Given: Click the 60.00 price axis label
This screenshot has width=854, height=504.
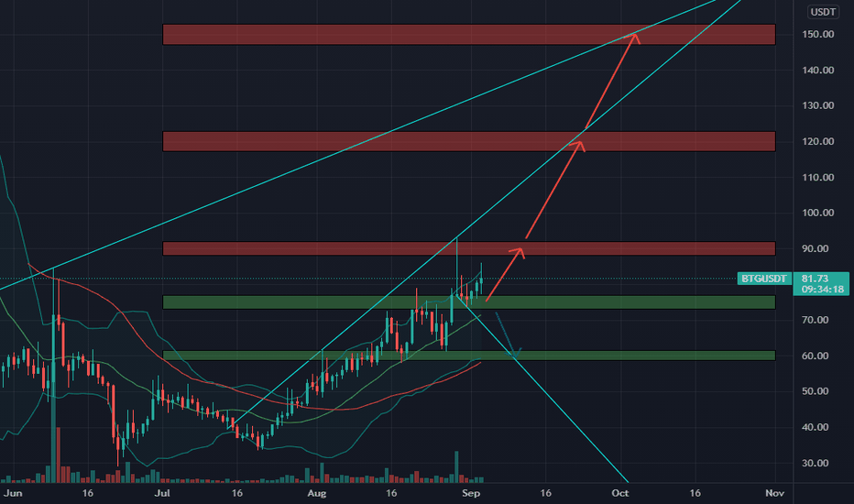Looking at the screenshot, I should coord(816,356).
